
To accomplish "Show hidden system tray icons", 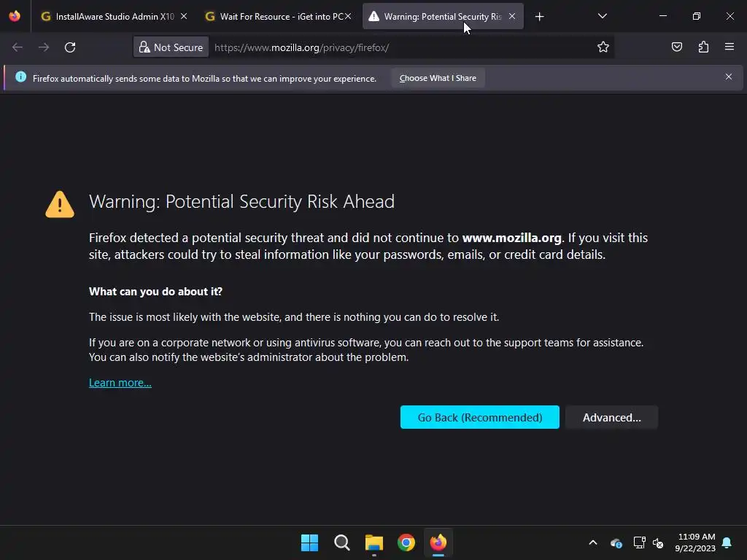I will (x=593, y=542).
